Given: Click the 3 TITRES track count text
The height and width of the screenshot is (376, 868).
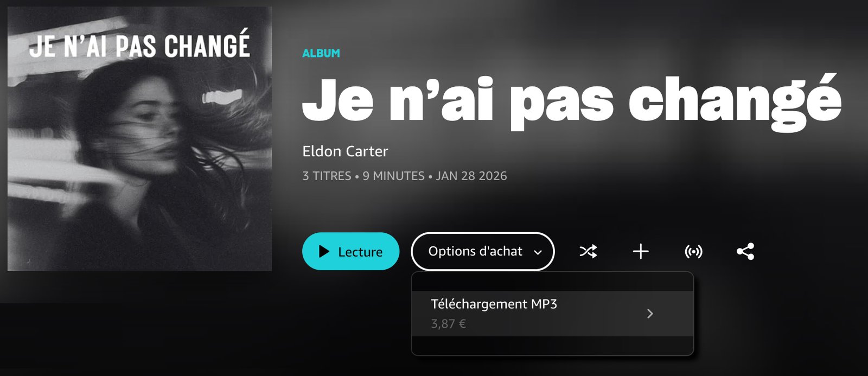Looking at the screenshot, I should (327, 176).
